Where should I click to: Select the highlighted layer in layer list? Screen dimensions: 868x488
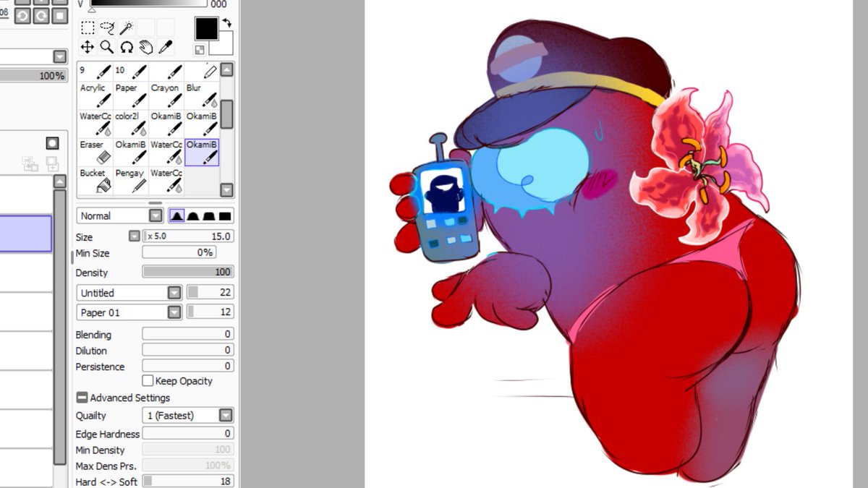click(x=25, y=234)
